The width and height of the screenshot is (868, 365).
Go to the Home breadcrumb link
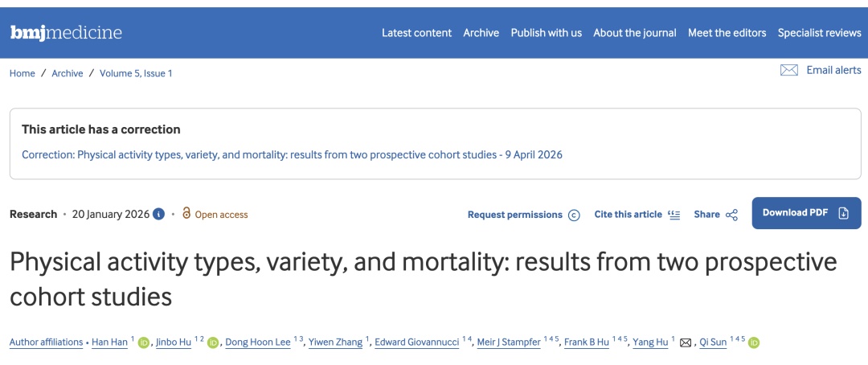click(23, 73)
